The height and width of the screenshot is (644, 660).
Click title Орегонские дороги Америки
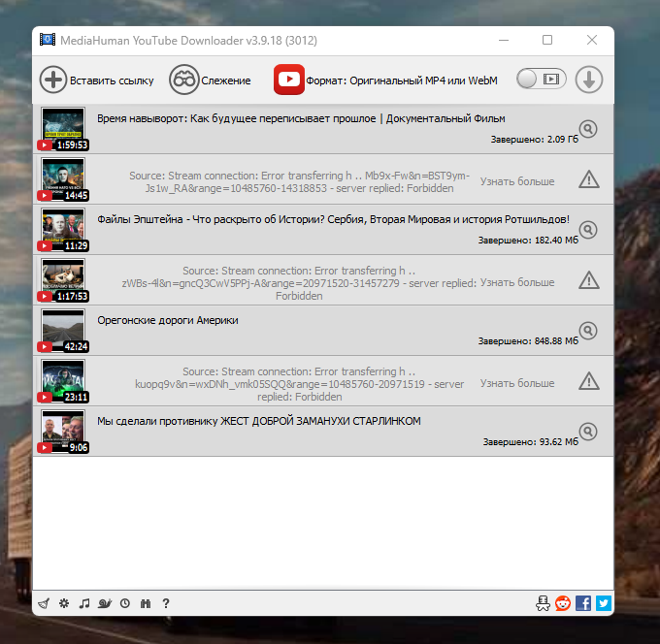click(x=168, y=320)
